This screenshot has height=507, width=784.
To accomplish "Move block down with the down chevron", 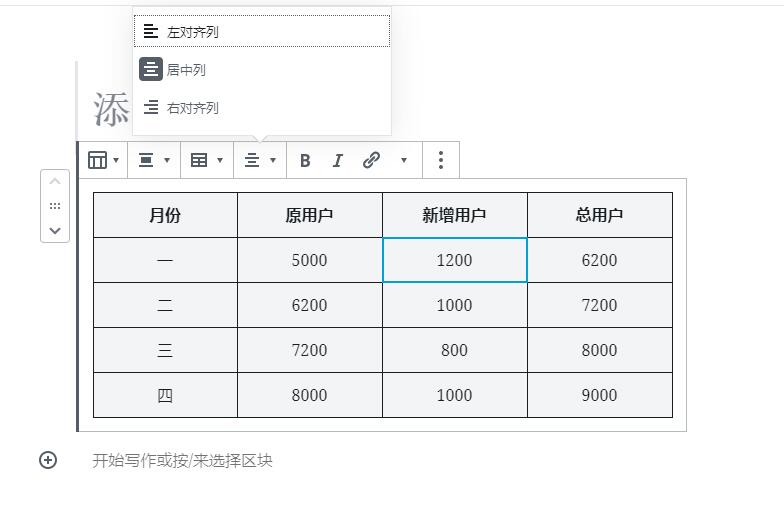I will tap(55, 230).
